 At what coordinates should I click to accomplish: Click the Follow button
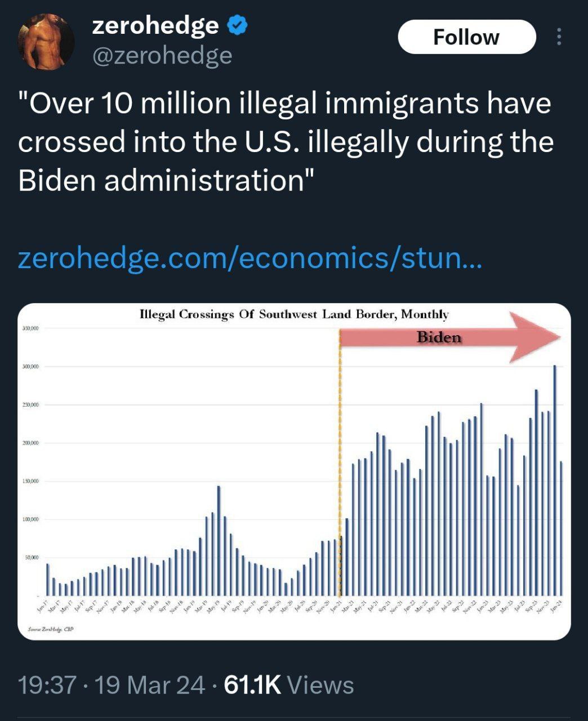(466, 37)
